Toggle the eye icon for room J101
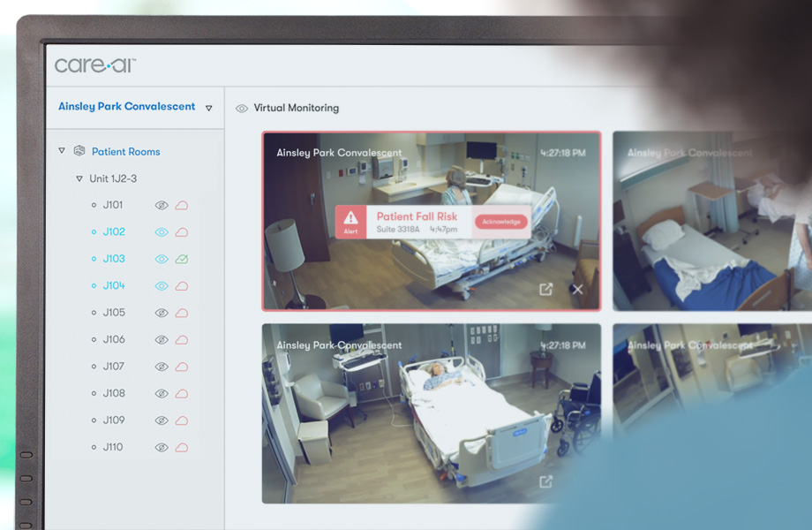 [162, 205]
